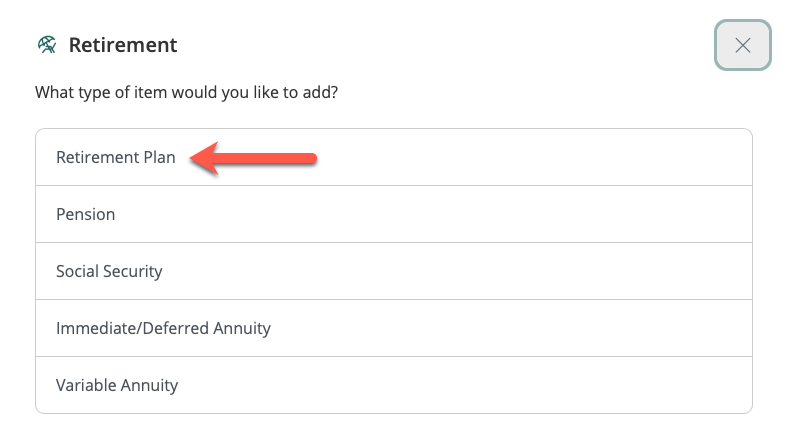Click the Retirement dialog heading text
The height and width of the screenshot is (440, 789).
(122, 45)
